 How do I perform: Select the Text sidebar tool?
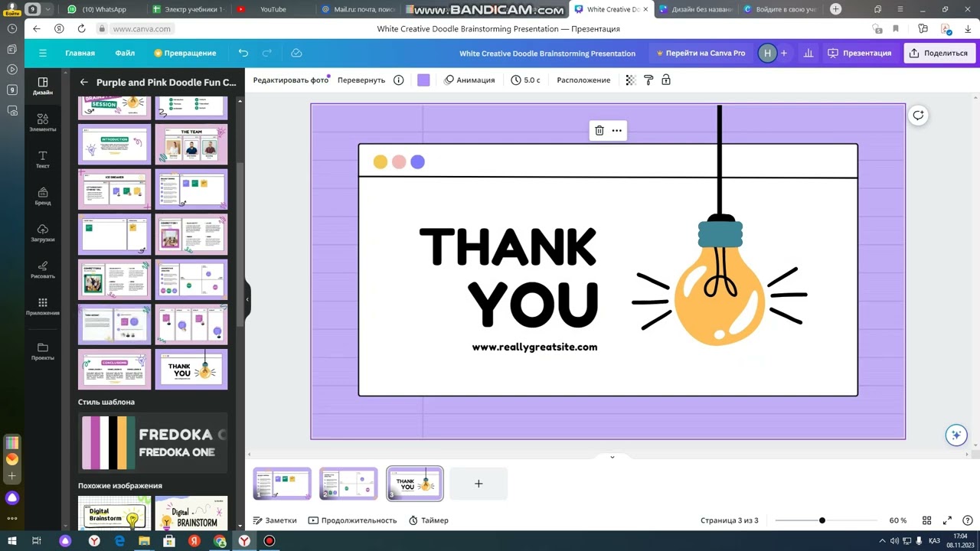click(x=43, y=159)
